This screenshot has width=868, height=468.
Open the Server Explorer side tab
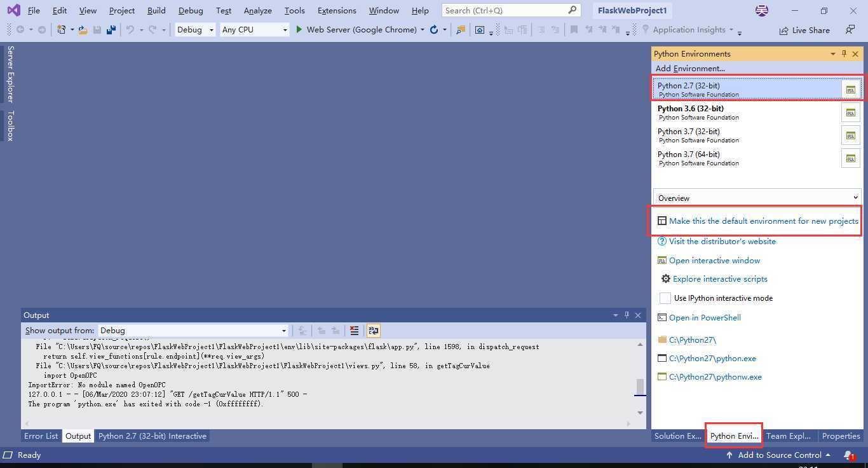tap(10, 74)
